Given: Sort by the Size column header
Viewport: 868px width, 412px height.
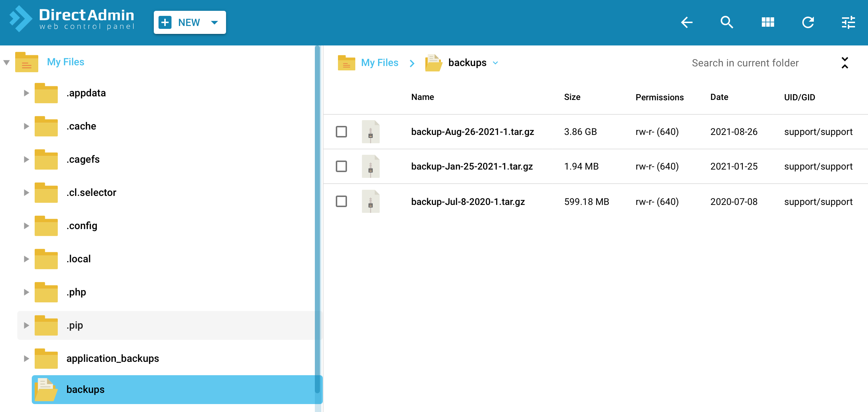Looking at the screenshot, I should pyautogui.click(x=572, y=97).
